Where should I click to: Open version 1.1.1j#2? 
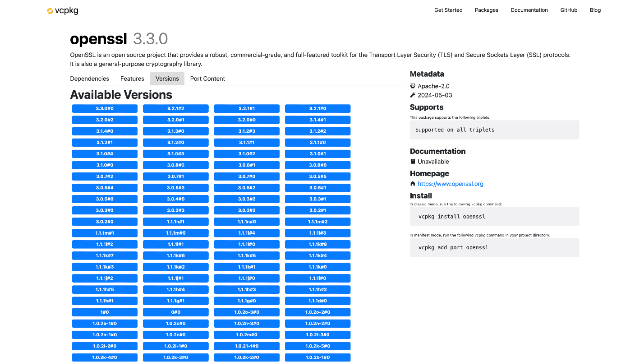tap(105, 278)
